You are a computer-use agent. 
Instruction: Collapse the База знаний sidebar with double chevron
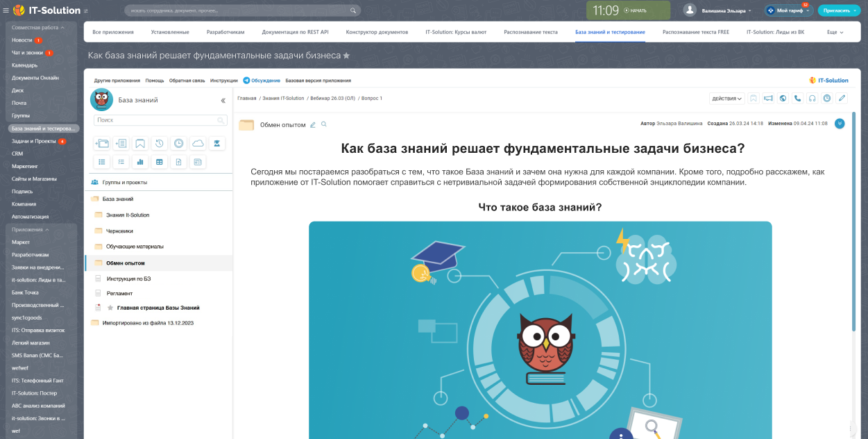click(x=223, y=101)
